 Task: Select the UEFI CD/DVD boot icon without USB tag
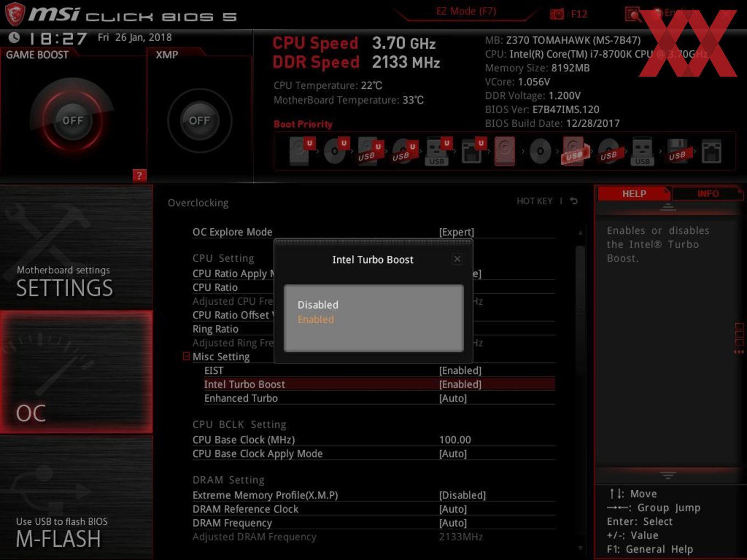tap(335, 151)
